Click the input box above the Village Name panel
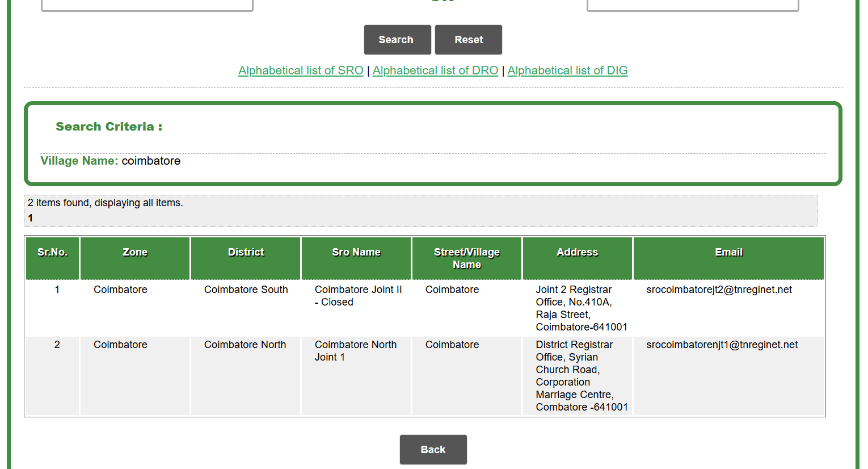 coord(147,5)
